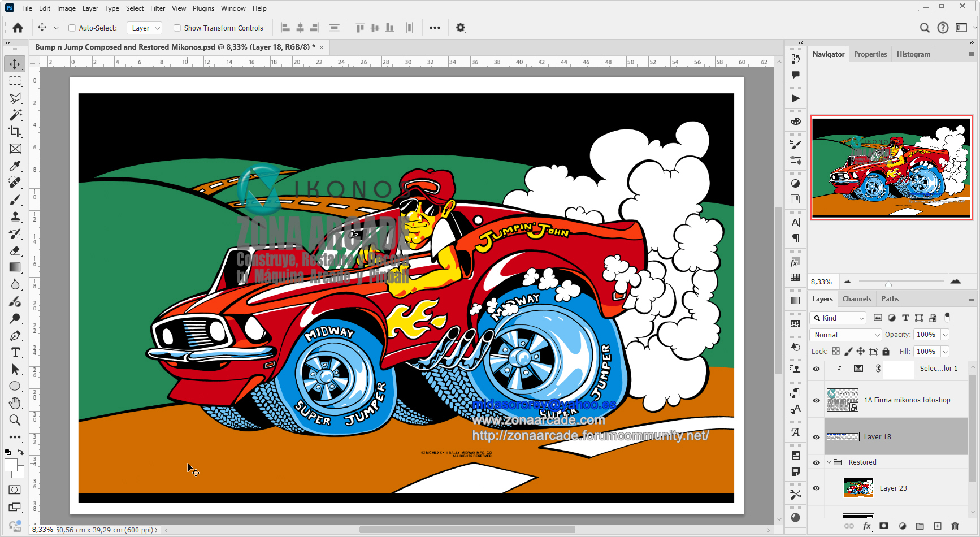The height and width of the screenshot is (537, 980).
Task: Open the Filter menu
Action: 158,8
